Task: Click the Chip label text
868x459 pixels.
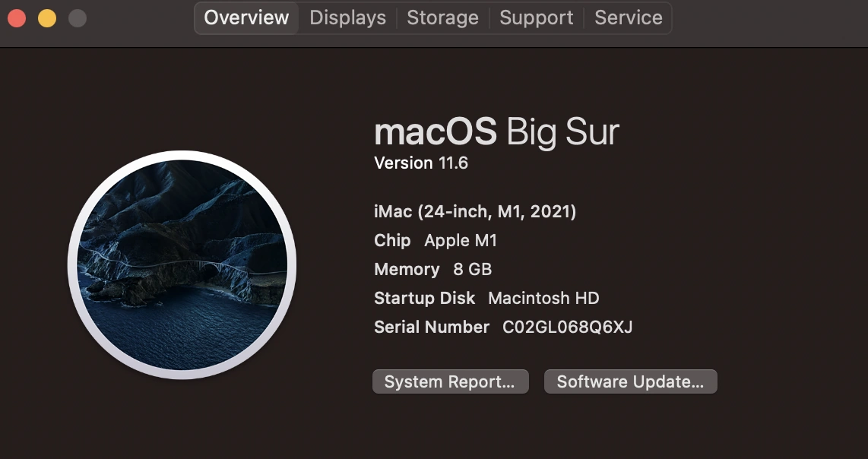Action: click(x=392, y=240)
